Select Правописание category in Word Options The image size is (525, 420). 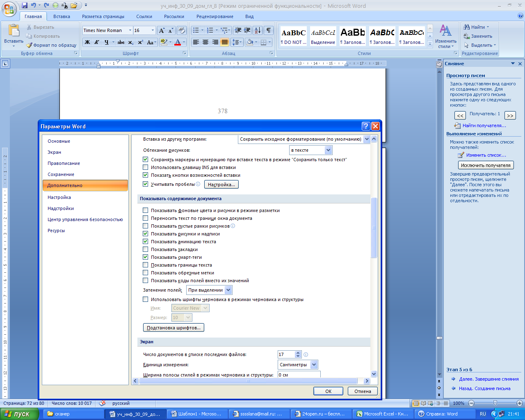pos(85,163)
